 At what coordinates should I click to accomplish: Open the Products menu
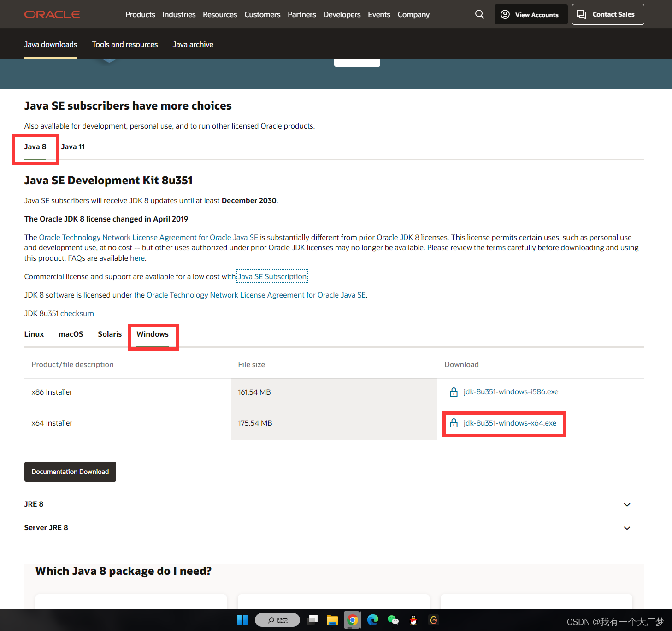140,14
